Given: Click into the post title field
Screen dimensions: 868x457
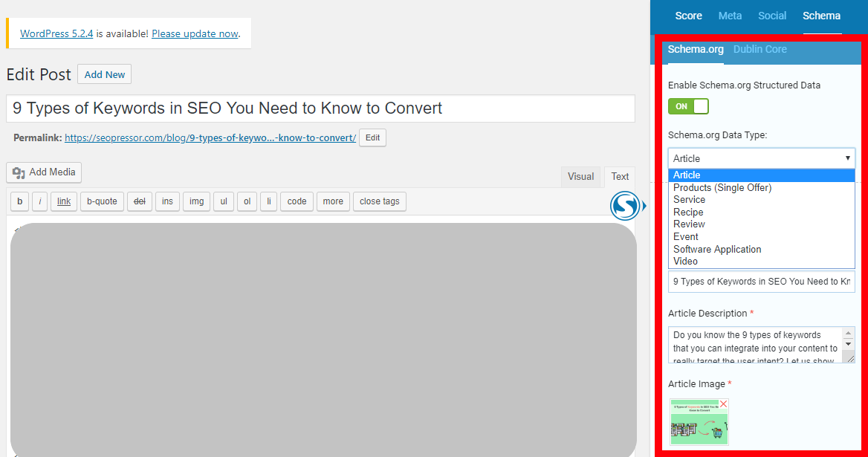Looking at the screenshot, I should pyautogui.click(x=320, y=108).
